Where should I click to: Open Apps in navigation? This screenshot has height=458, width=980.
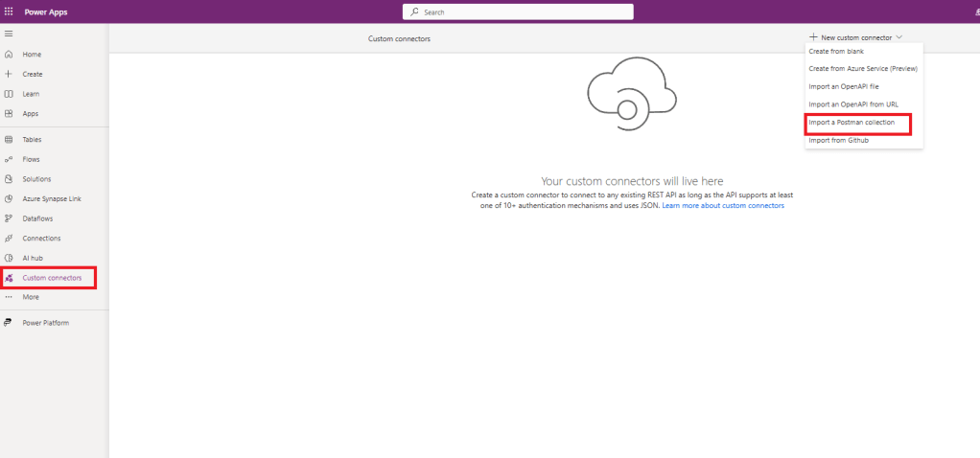click(x=31, y=114)
